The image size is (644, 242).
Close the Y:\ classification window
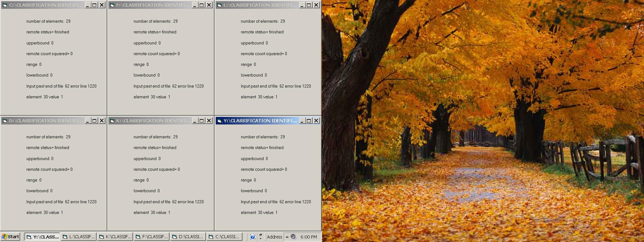tap(316, 121)
